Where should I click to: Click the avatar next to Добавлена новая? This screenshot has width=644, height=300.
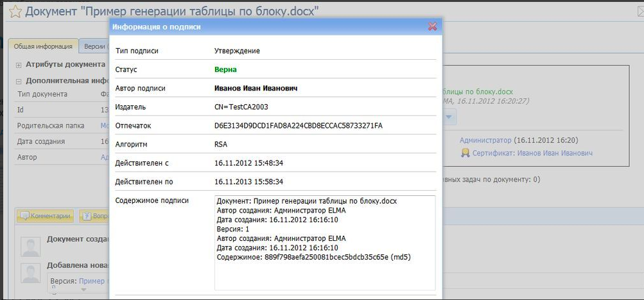pos(31,273)
